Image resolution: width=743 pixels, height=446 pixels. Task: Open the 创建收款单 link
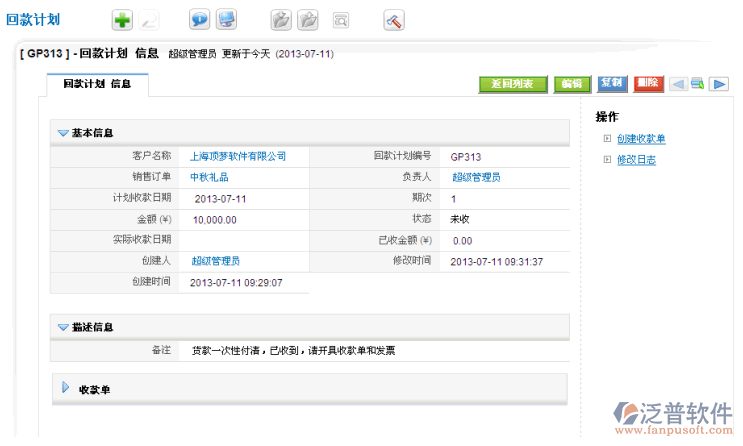[641, 139]
